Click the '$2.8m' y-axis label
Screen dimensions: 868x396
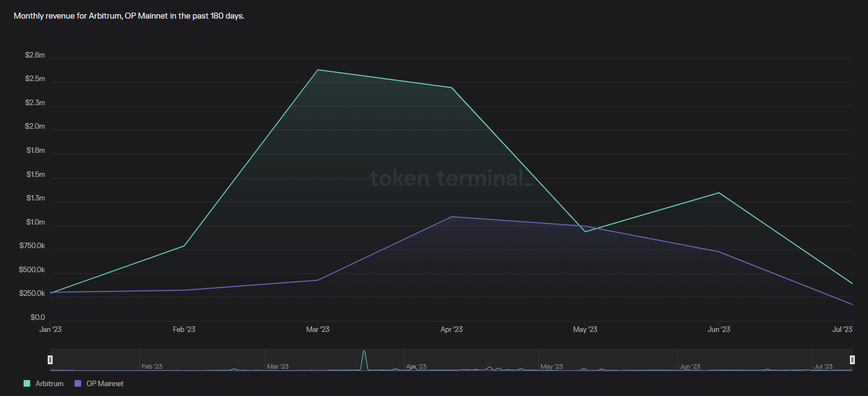35,55
